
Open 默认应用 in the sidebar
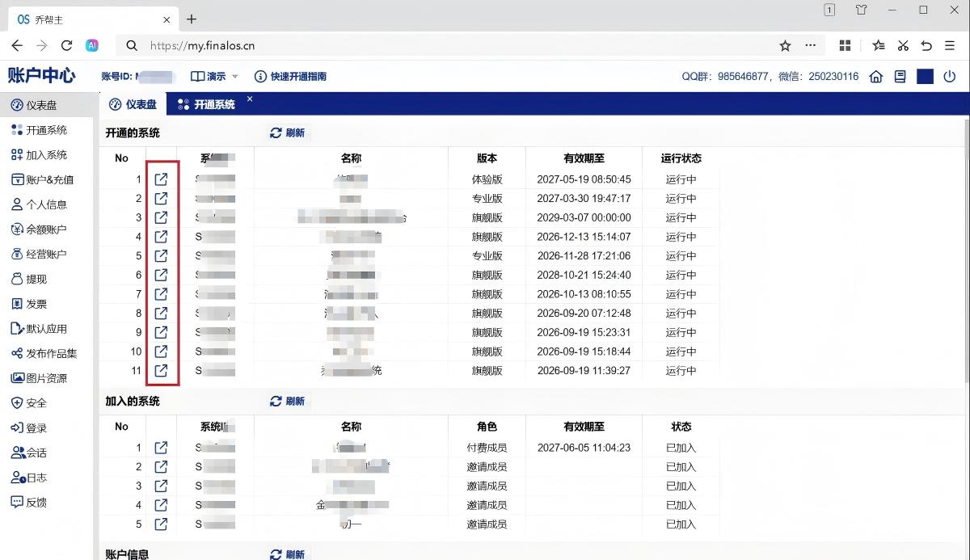point(46,329)
